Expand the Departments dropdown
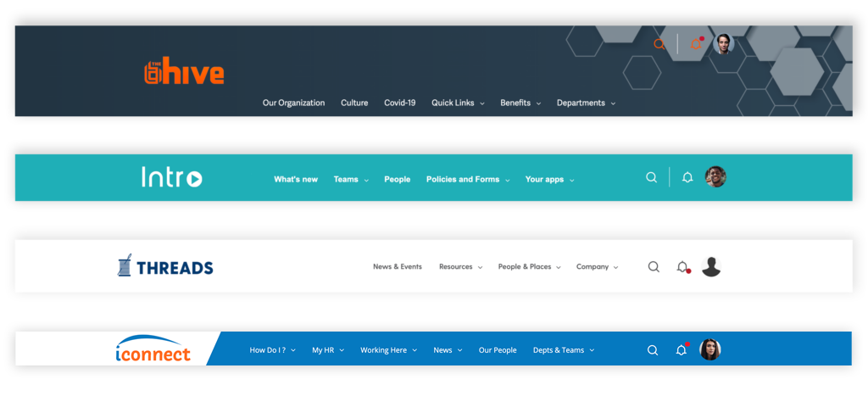This screenshot has width=868, height=396. (586, 103)
